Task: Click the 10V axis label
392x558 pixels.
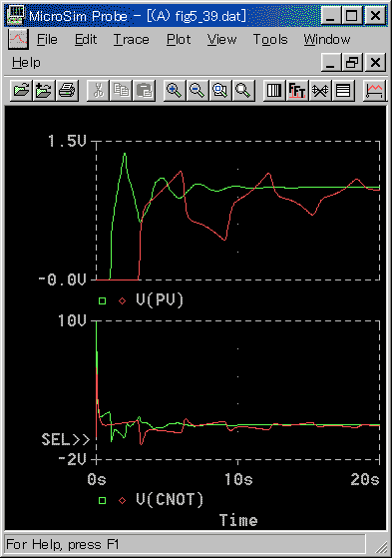Action: (72, 320)
